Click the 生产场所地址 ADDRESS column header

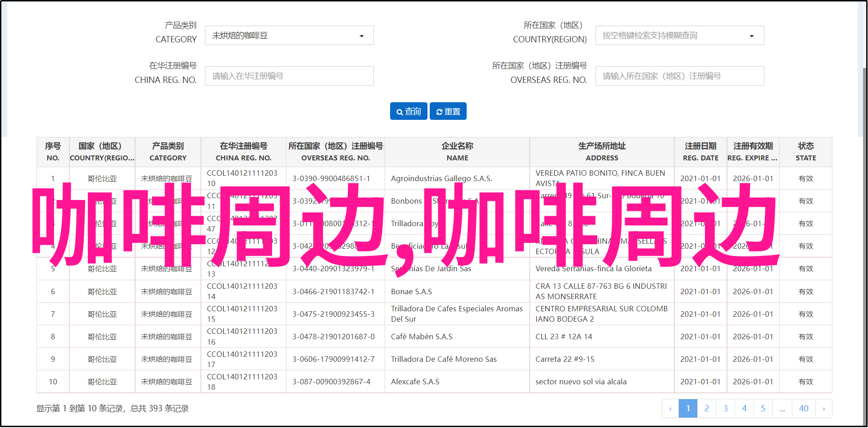[x=602, y=152]
